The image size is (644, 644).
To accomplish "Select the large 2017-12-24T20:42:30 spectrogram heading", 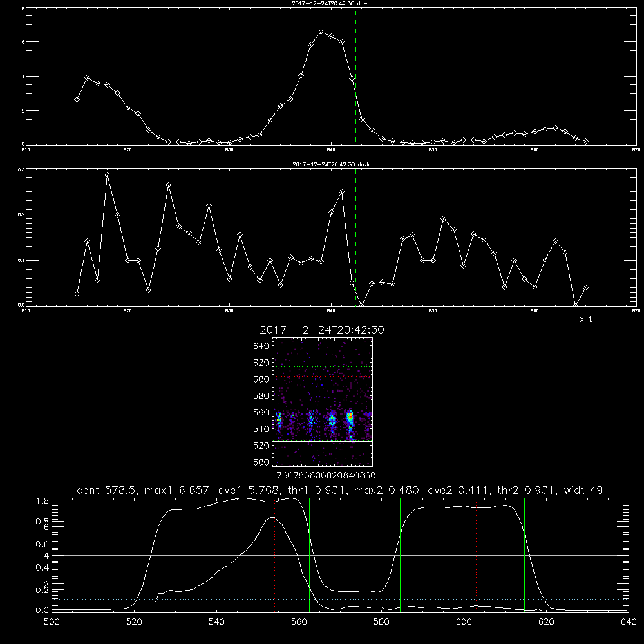I will 322,330.
